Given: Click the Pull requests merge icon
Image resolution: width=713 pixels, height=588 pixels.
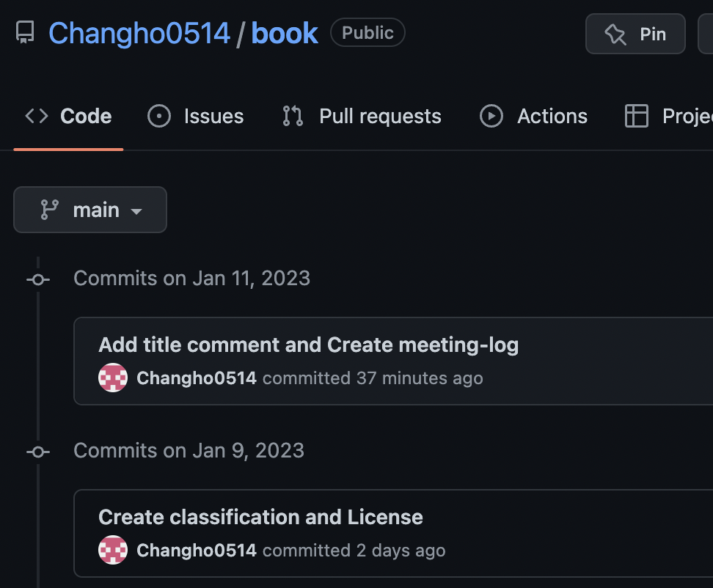Looking at the screenshot, I should [293, 117].
